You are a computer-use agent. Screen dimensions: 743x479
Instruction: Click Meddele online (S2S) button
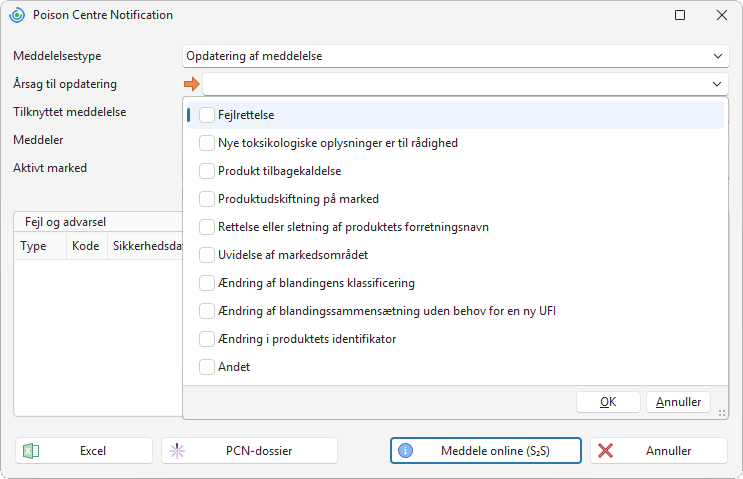[x=486, y=451]
